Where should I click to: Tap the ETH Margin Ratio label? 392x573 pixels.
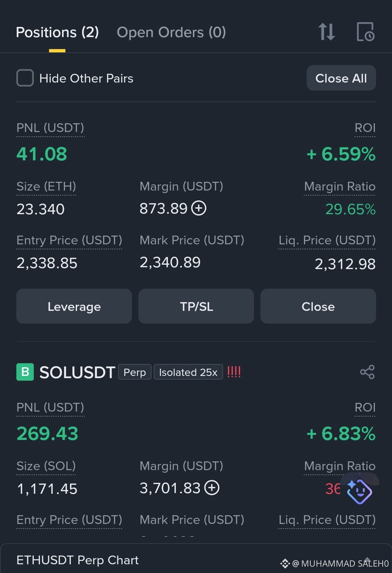pos(340,187)
